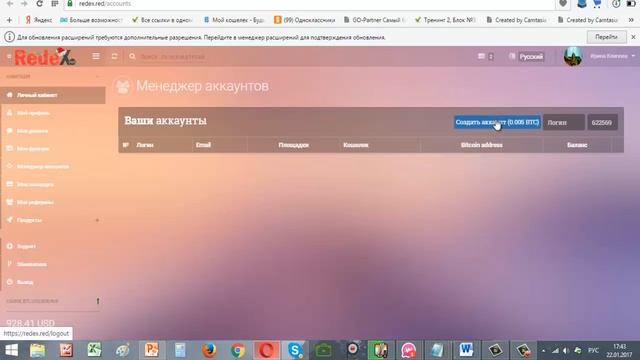The height and width of the screenshot is (360, 640).
Task: Open the Тренинг 2, Блок bookmark
Action: pos(445,20)
